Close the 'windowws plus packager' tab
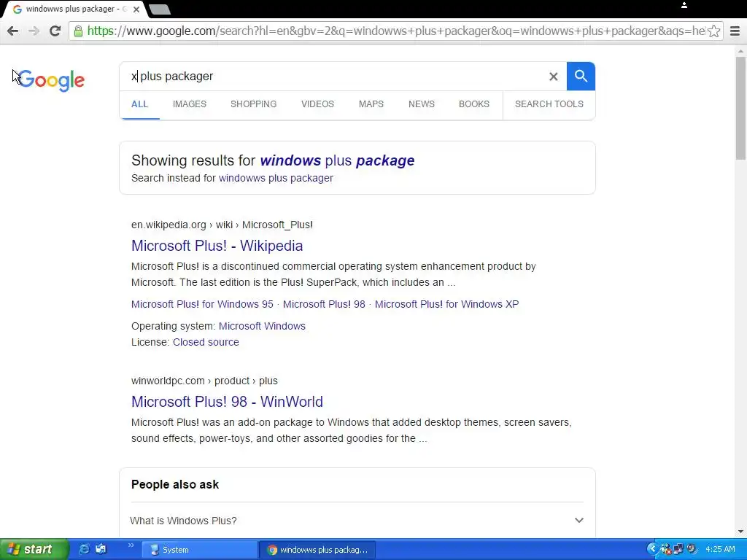 (x=136, y=9)
